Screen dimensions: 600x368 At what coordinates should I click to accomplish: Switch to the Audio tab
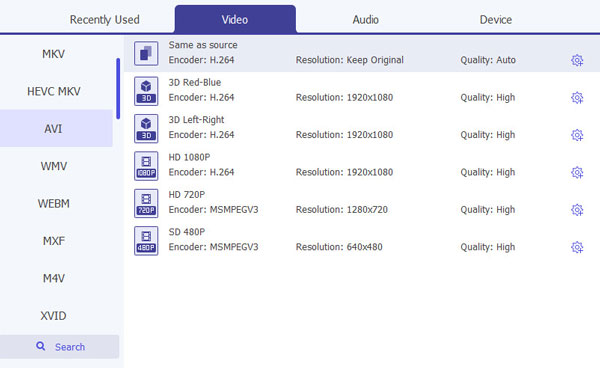coord(365,20)
